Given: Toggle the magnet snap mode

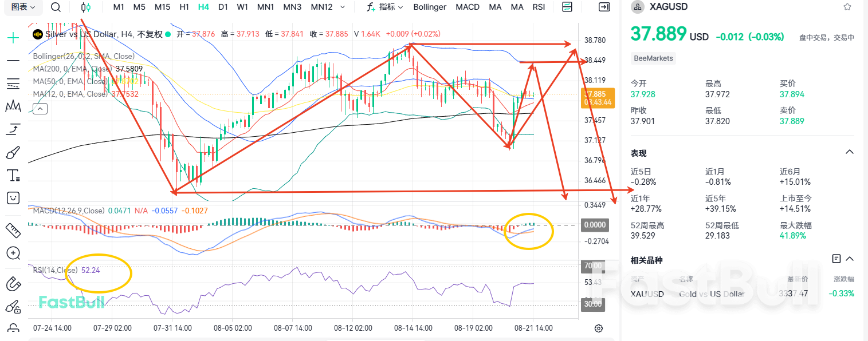Looking at the screenshot, I should pyautogui.click(x=13, y=284).
